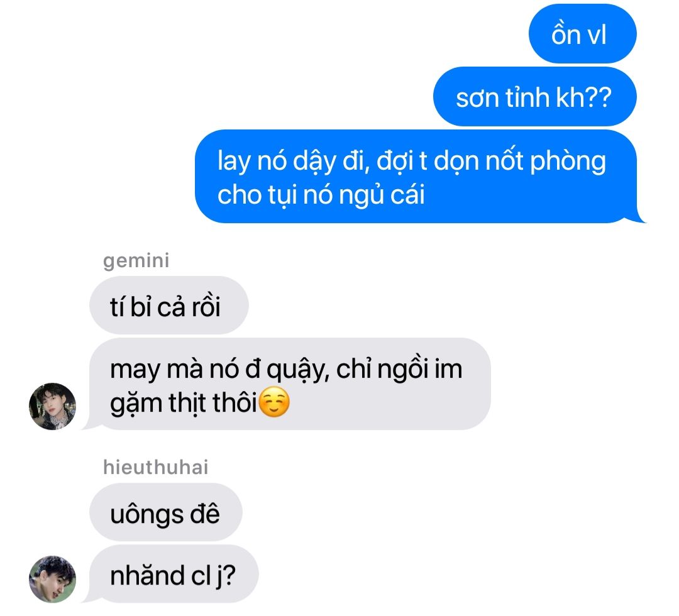This screenshot has width=679, height=616.
Task: Click the "cho tụi nó ngủ cái" line
Action: 321,195
